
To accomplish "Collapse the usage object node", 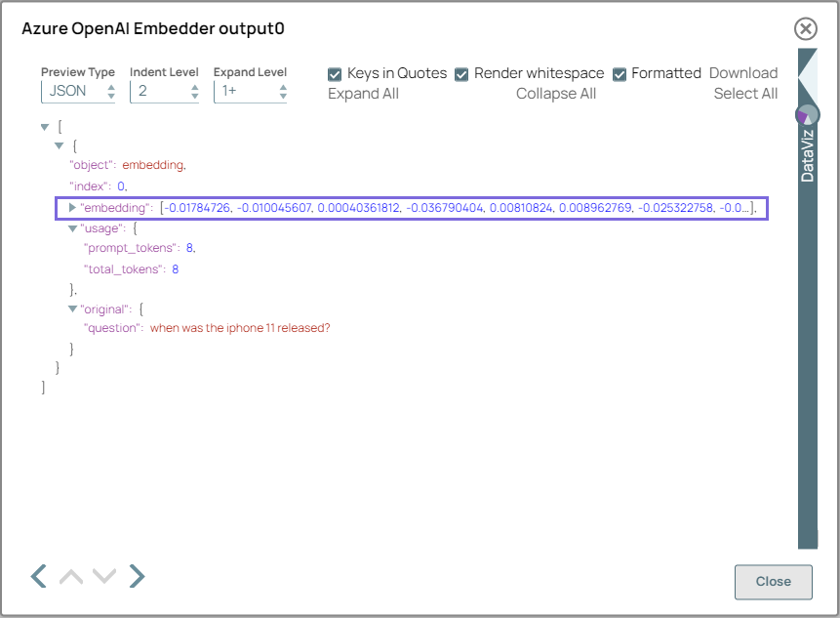I will tap(72, 227).
